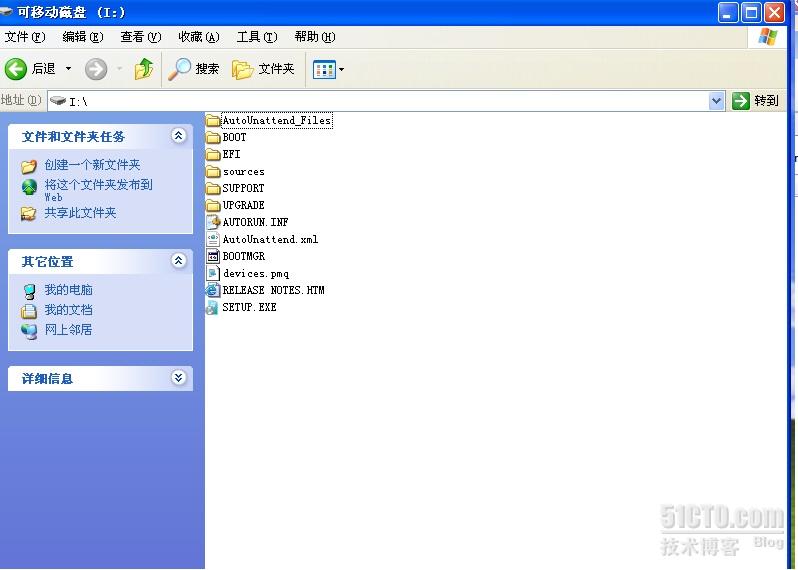This screenshot has height=570, width=798.
Task: Click the 我的电脑 computer icon
Action: [x=30, y=291]
